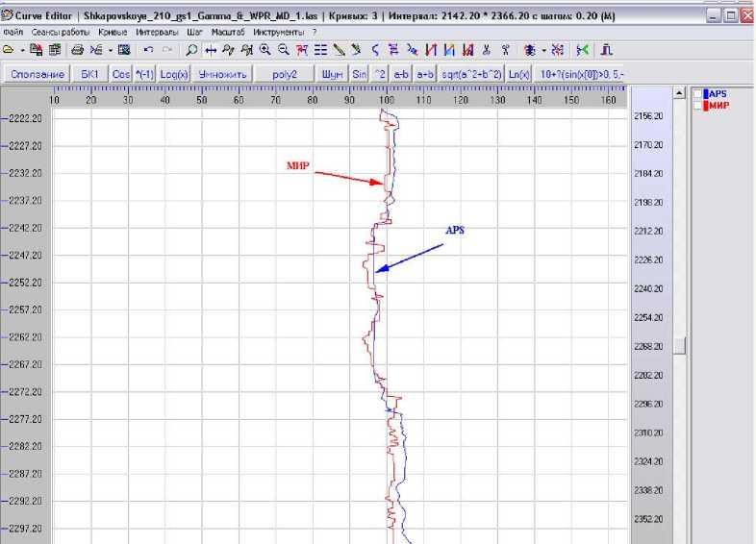Click the green-blue merge arrows icon

[583, 50]
